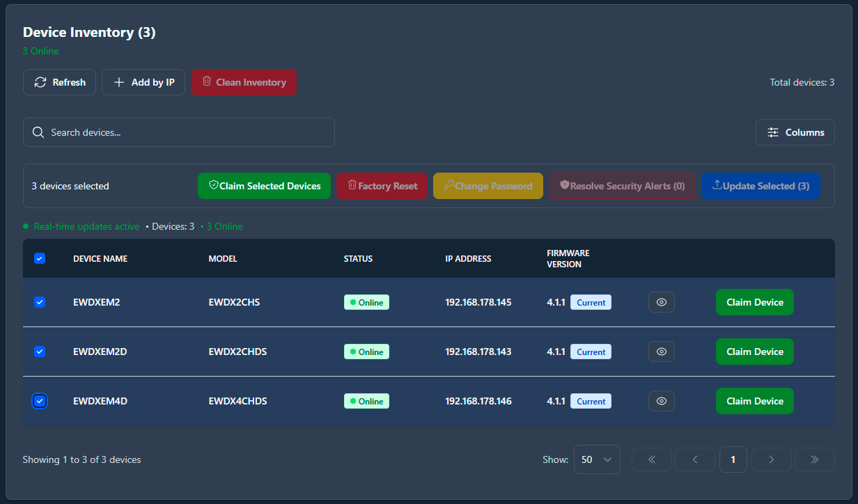Sort by Status column header
This screenshot has height=504, width=858.
pos(358,258)
